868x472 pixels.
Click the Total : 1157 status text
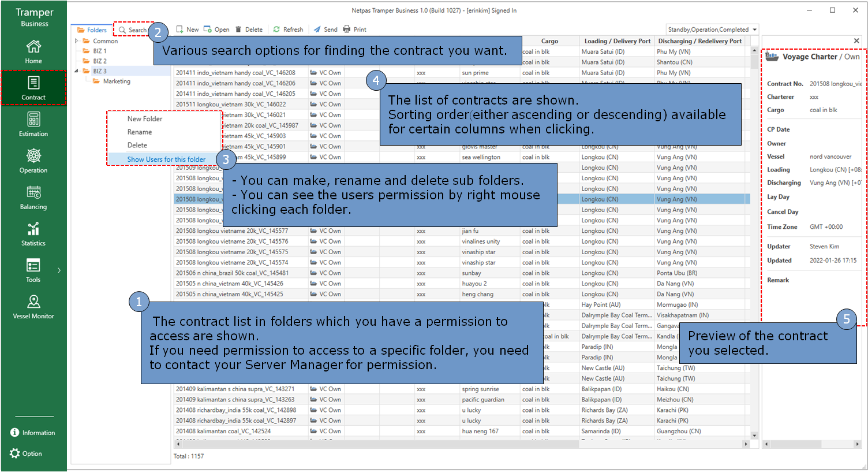coord(189,456)
